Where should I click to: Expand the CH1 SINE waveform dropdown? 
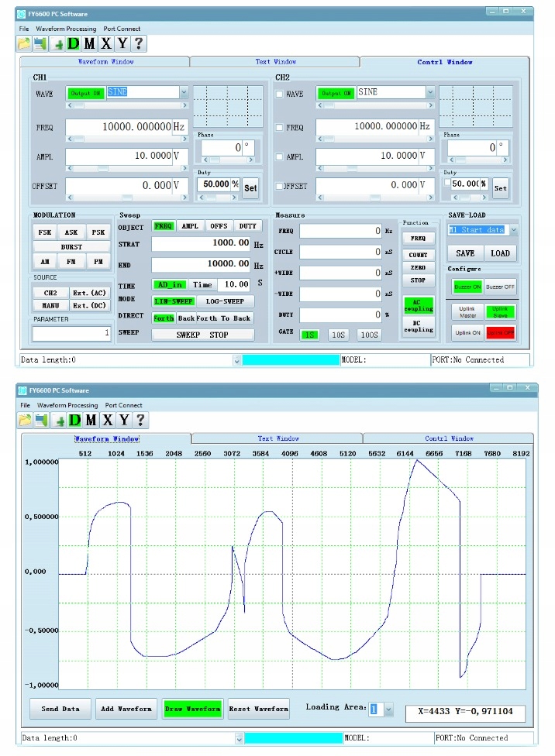pos(184,92)
